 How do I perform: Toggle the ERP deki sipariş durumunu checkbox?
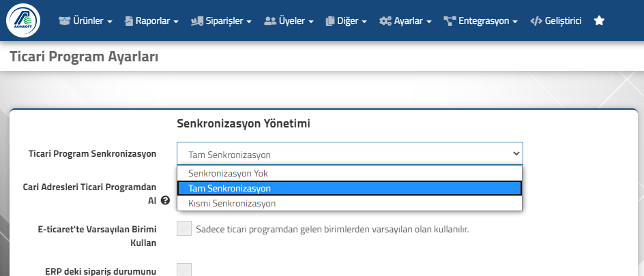[184, 270]
